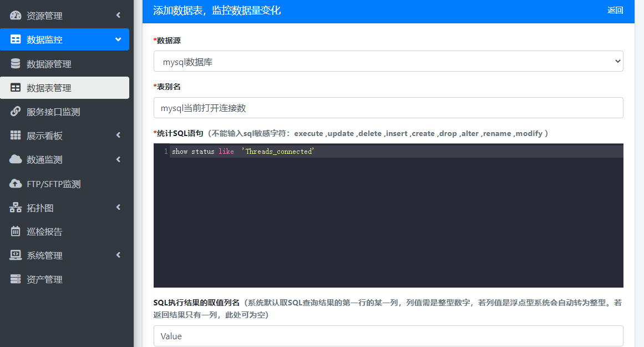The width and height of the screenshot is (644, 347).
Task: Click the 服务接口监测 link icon
Action: (16, 112)
